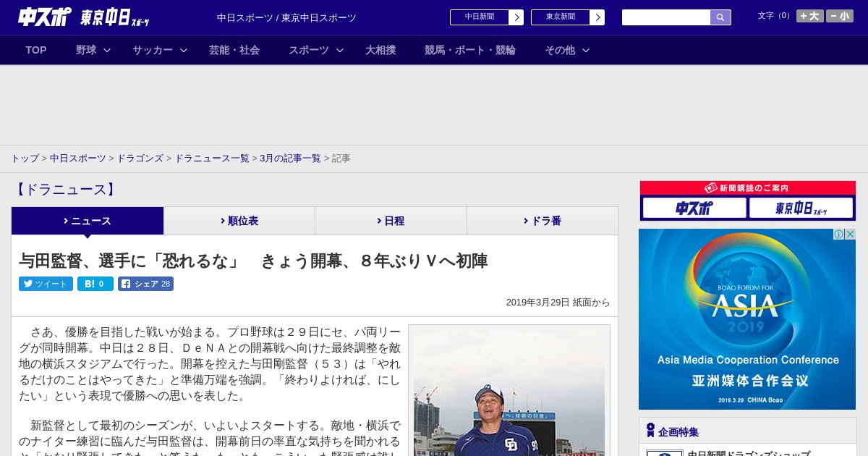Switch to ドラ番 tab
Viewport: 868px width, 456px height.
(x=542, y=221)
